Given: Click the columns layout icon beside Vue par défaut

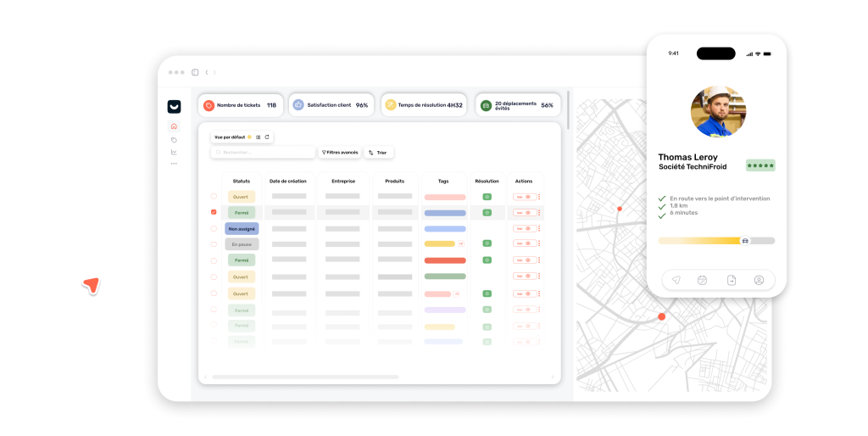Looking at the screenshot, I should click(x=259, y=137).
